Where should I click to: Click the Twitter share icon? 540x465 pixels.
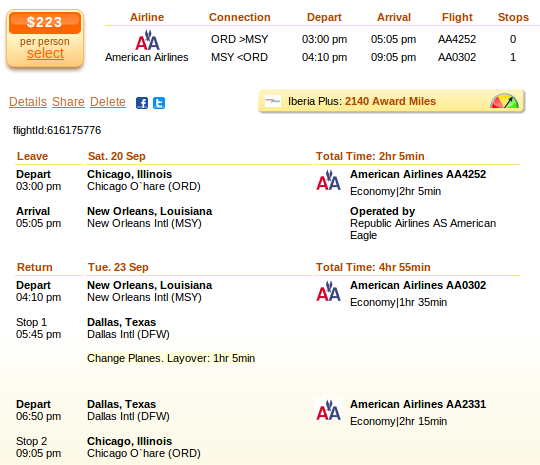coord(159,103)
